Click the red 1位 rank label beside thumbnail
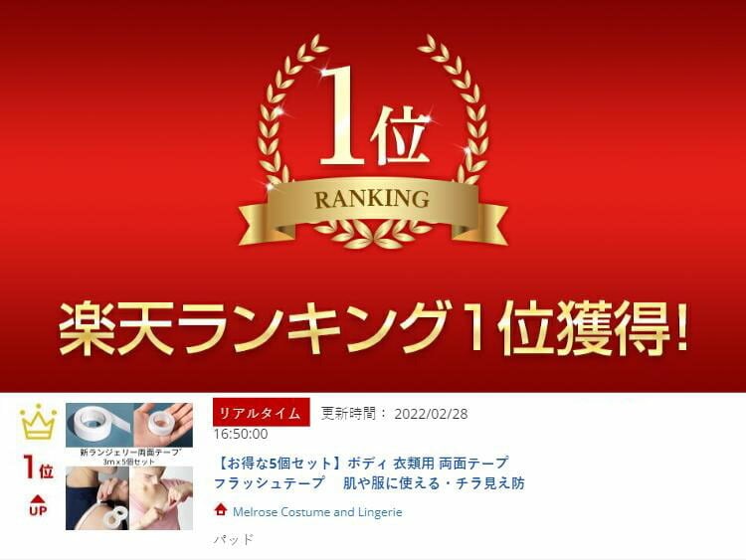746x560 pixels. point(38,467)
